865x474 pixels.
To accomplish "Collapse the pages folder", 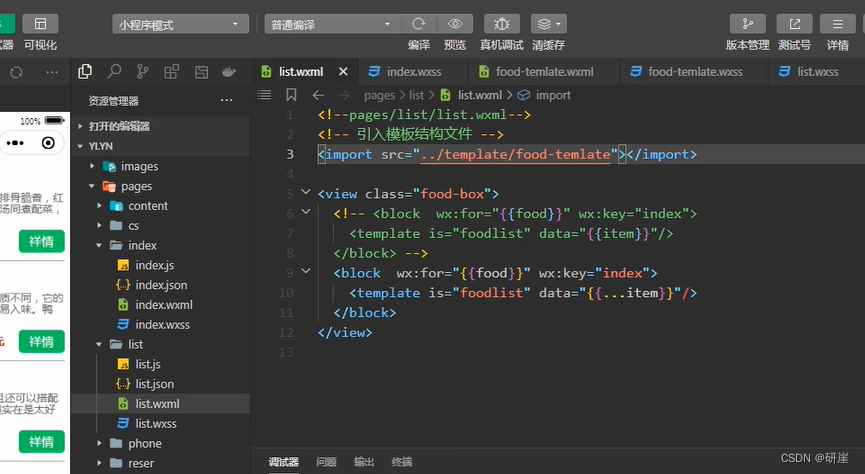I will [161, 186].
